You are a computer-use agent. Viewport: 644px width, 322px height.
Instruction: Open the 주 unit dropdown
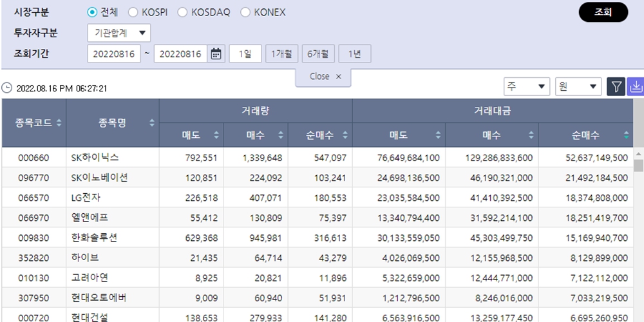(x=526, y=87)
